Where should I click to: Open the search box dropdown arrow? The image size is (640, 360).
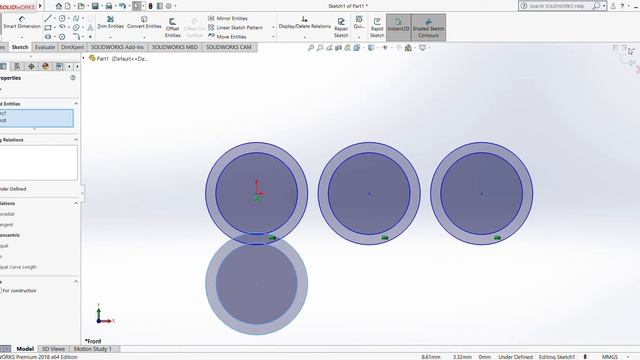(604, 6)
